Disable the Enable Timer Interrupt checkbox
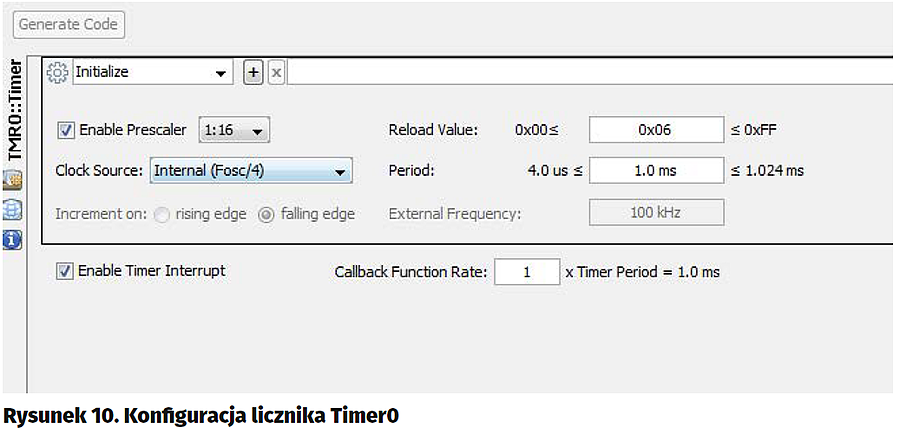This screenshot has height=441, width=900. coord(66,271)
